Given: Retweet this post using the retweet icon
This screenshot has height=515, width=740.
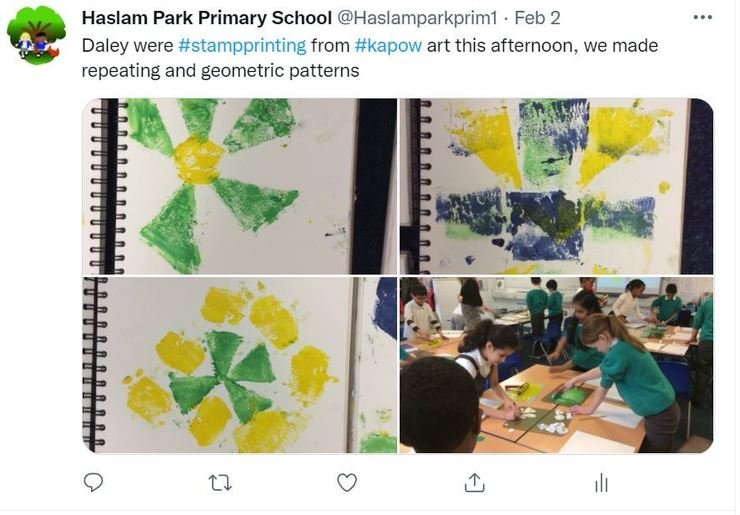Looking at the screenshot, I should [x=220, y=483].
